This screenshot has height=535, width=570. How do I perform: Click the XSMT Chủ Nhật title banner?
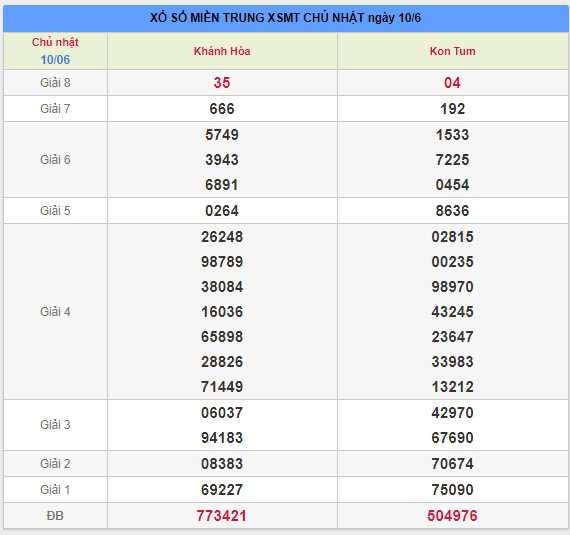coord(285,18)
